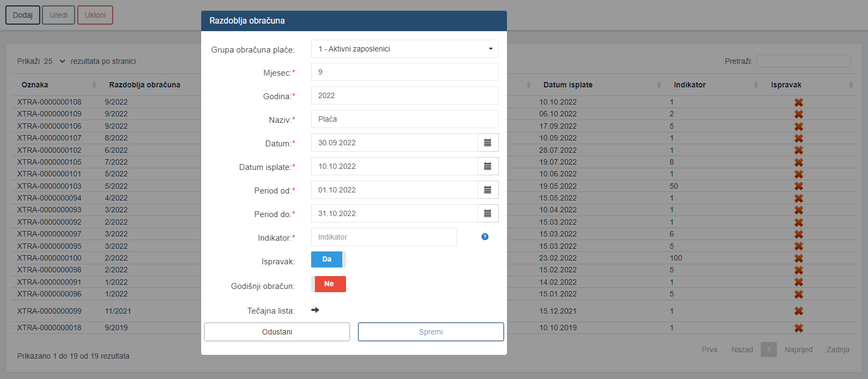Click Ispravak X icon for XTRA-0000000109 row

(799, 114)
